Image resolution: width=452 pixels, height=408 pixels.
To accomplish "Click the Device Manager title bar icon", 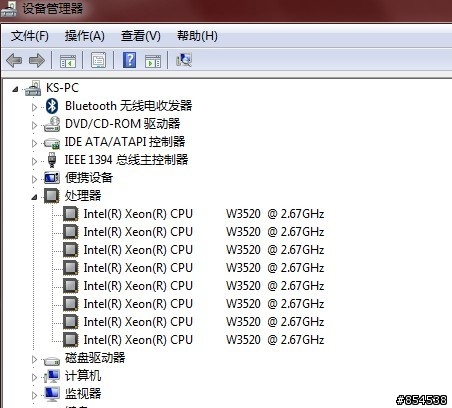I will point(9,8).
